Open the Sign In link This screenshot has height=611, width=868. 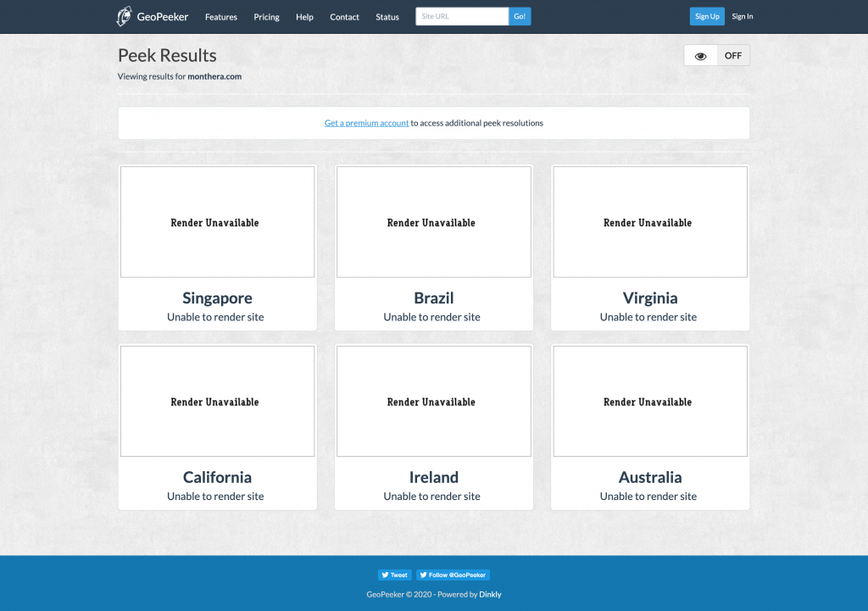(x=743, y=16)
